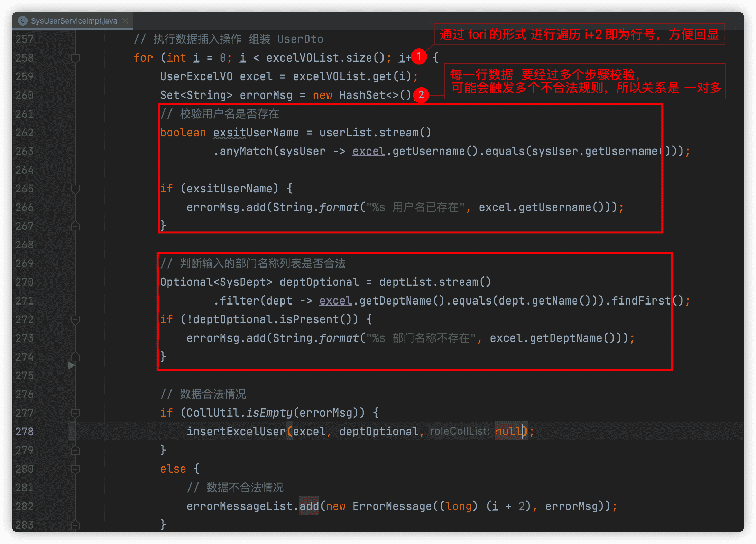Collapse the CollUtil.isEmpty block, line 277
This screenshot has height=544, width=756.
coord(75,413)
